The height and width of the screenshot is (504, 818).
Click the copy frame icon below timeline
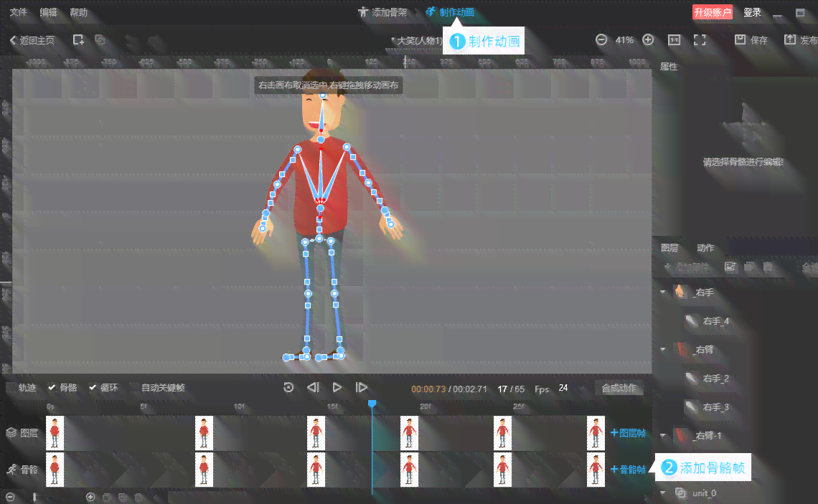[x=106, y=498]
